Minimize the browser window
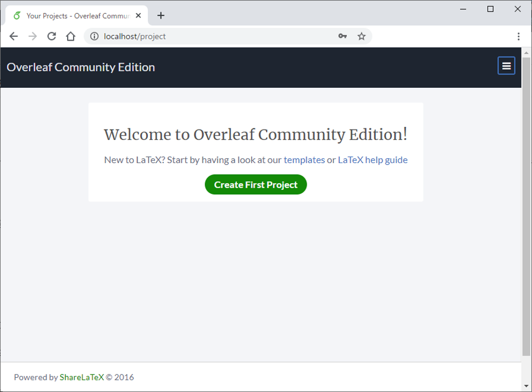The height and width of the screenshot is (392, 532). click(x=463, y=9)
